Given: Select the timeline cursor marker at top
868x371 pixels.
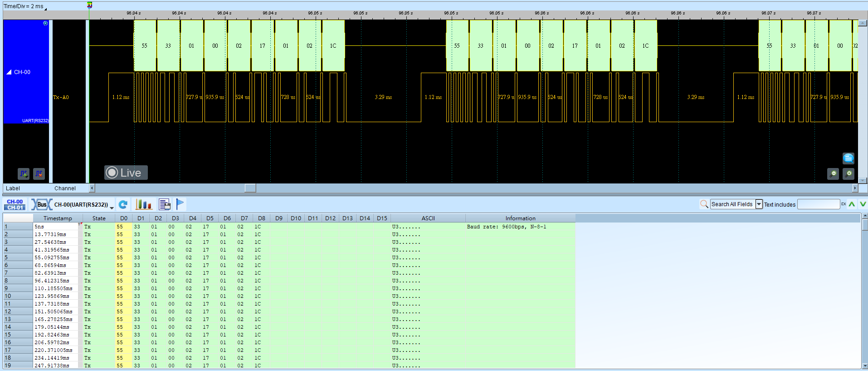Looking at the screenshot, I should 89,5.
